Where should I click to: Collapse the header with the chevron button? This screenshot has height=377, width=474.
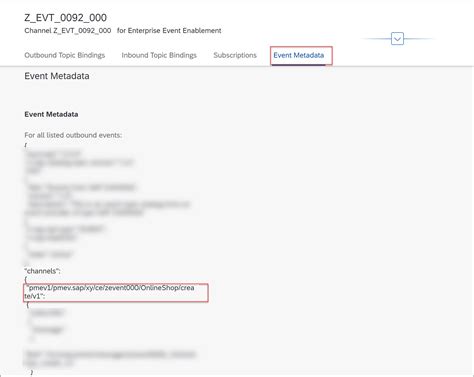[x=397, y=39]
